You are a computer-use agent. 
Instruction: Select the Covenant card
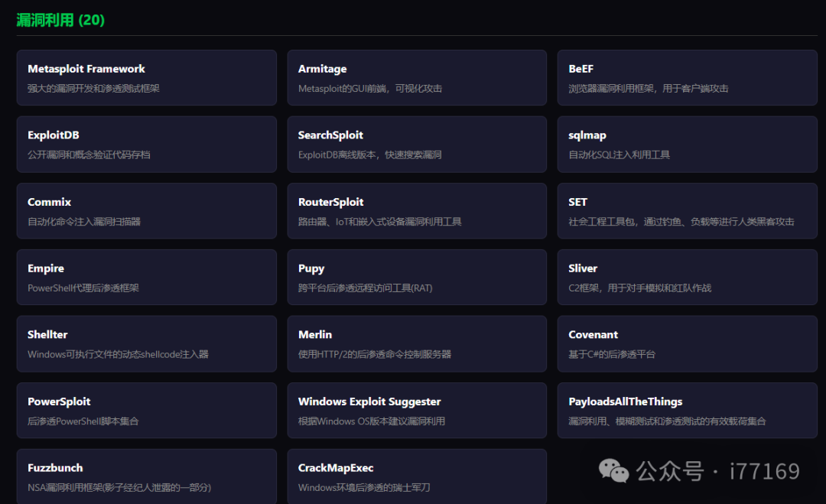tap(687, 344)
